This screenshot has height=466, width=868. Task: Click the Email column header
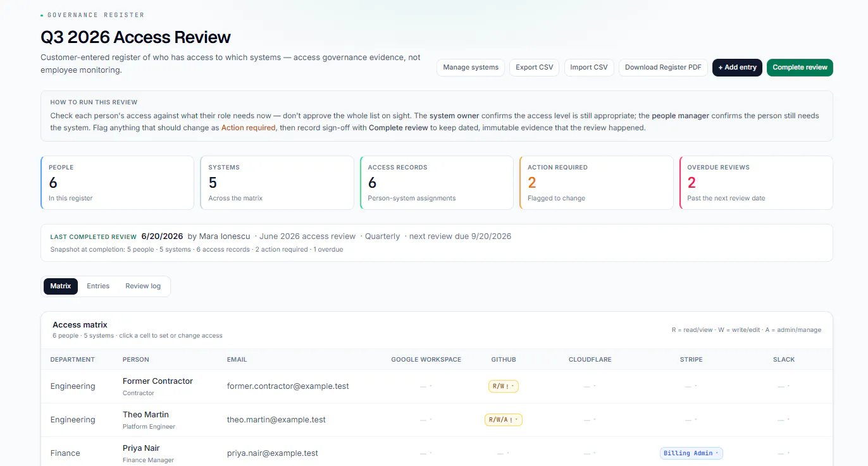click(237, 359)
